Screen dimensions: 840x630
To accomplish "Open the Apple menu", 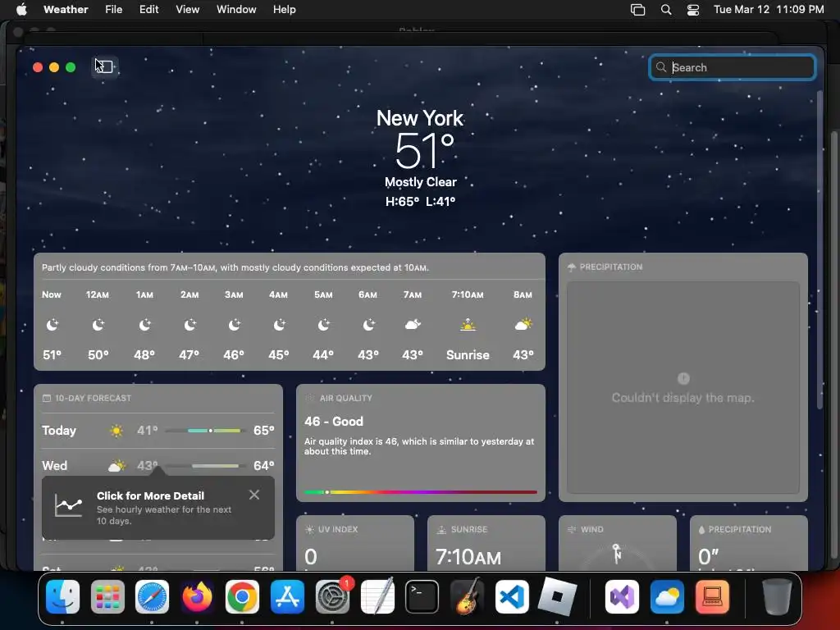I will click(21, 9).
